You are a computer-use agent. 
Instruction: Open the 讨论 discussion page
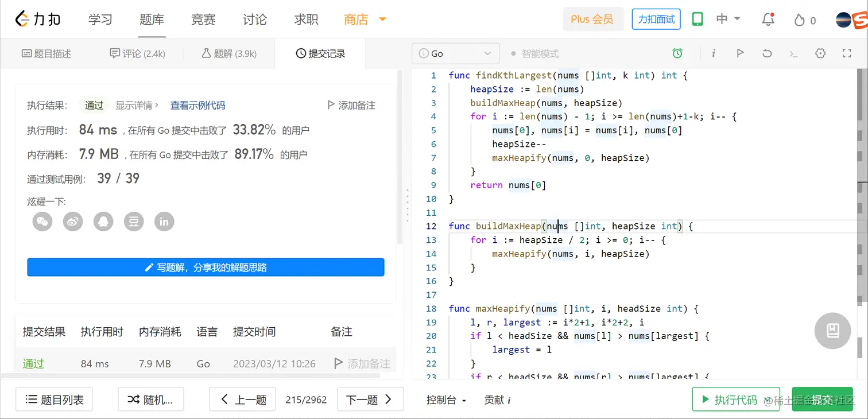point(254,20)
